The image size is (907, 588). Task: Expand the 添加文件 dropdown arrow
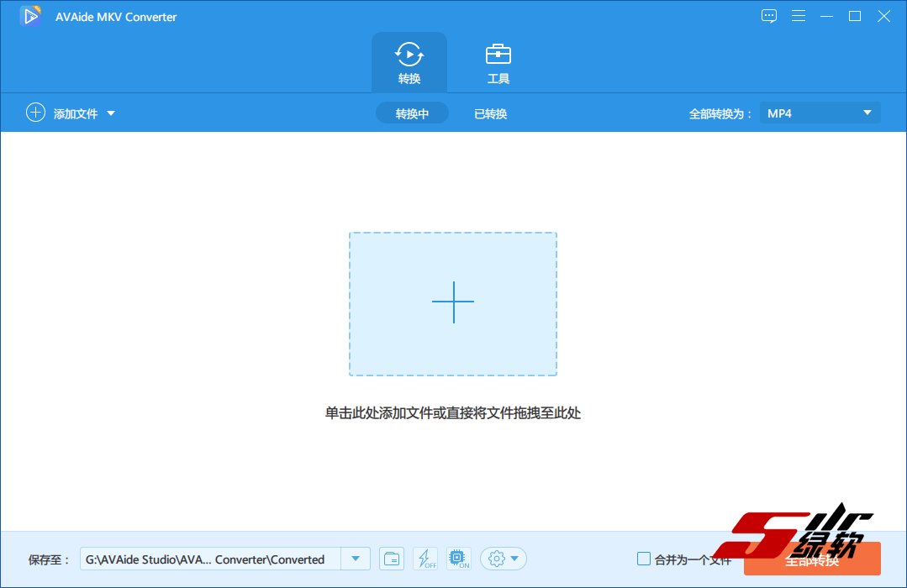point(111,113)
